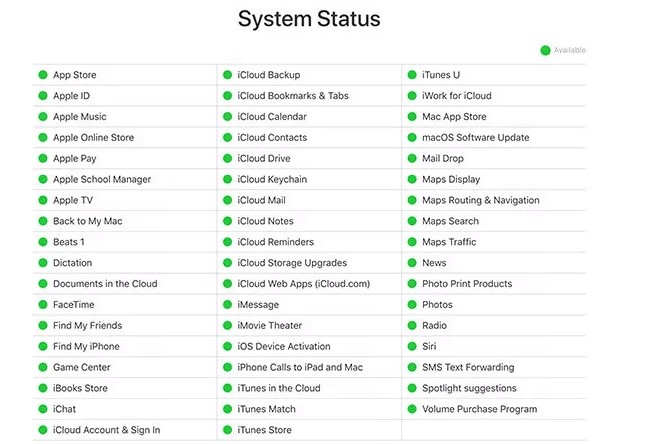Click the status dot beside iTunes Store

pyautogui.click(x=228, y=430)
